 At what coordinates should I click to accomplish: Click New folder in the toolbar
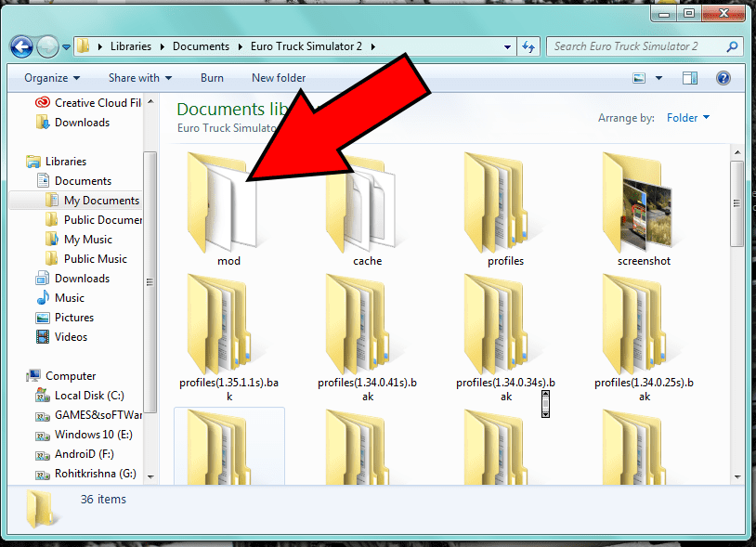[x=279, y=78]
